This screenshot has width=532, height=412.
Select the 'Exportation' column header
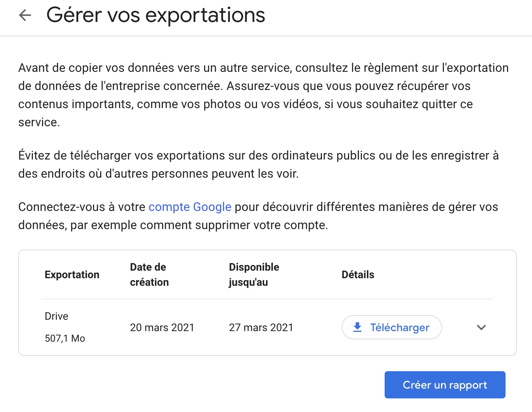pyautogui.click(x=72, y=275)
